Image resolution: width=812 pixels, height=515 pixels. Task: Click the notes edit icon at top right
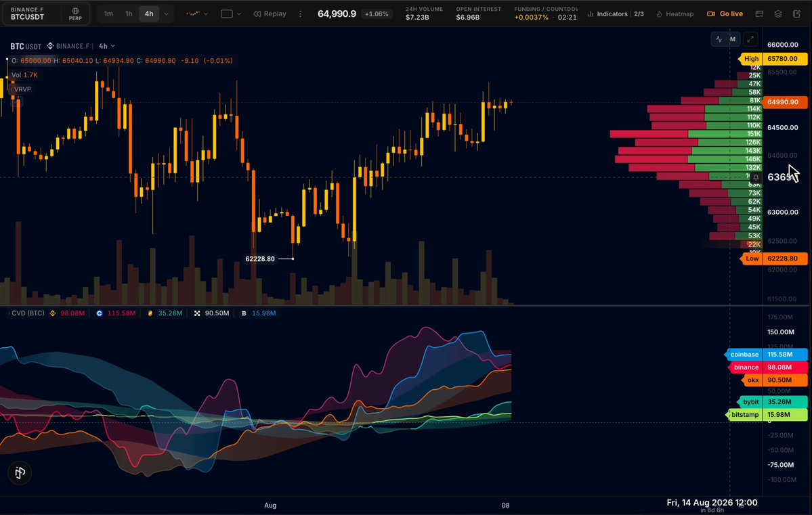[x=796, y=14]
